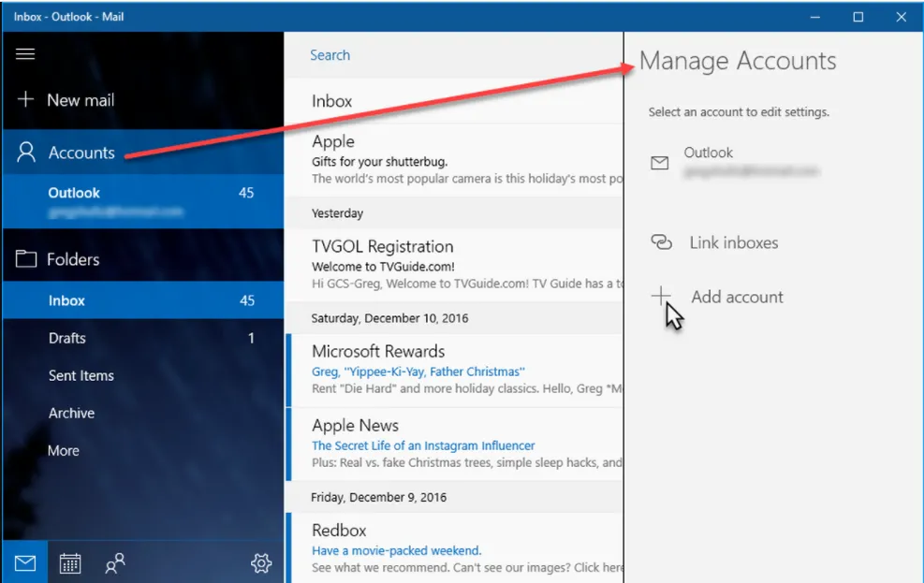Open the Microsoft Rewards email
Screen dimensions: 924x583
pos(459,370)
